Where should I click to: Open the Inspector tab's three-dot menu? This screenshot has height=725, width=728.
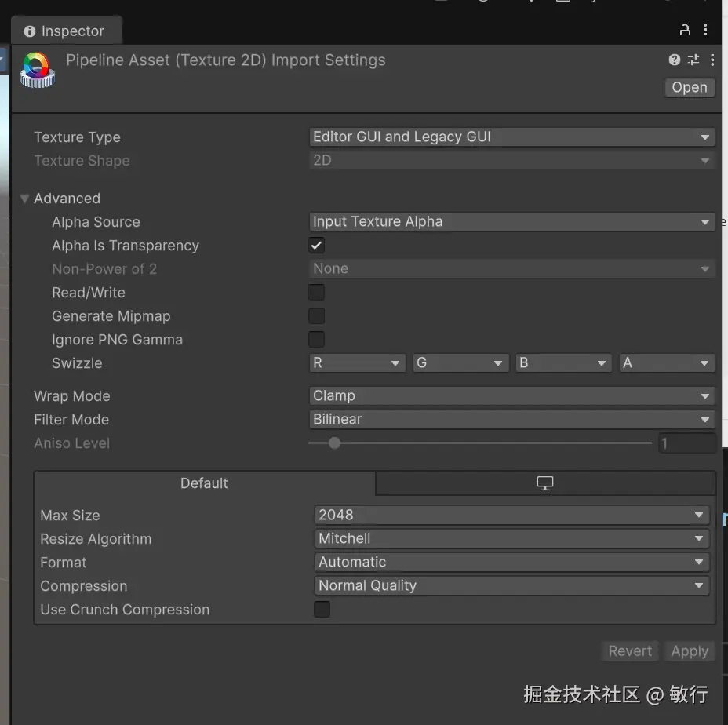click(x=706, y=31)
